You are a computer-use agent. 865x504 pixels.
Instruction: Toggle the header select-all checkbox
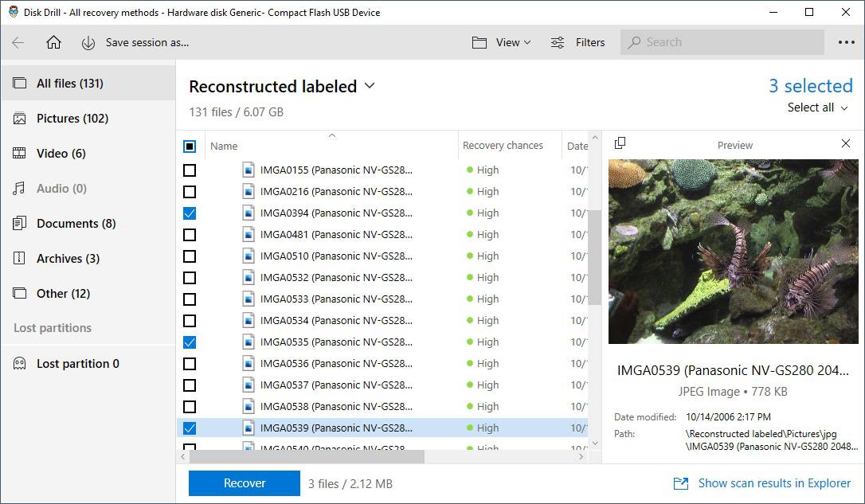[x=190, y=147]
